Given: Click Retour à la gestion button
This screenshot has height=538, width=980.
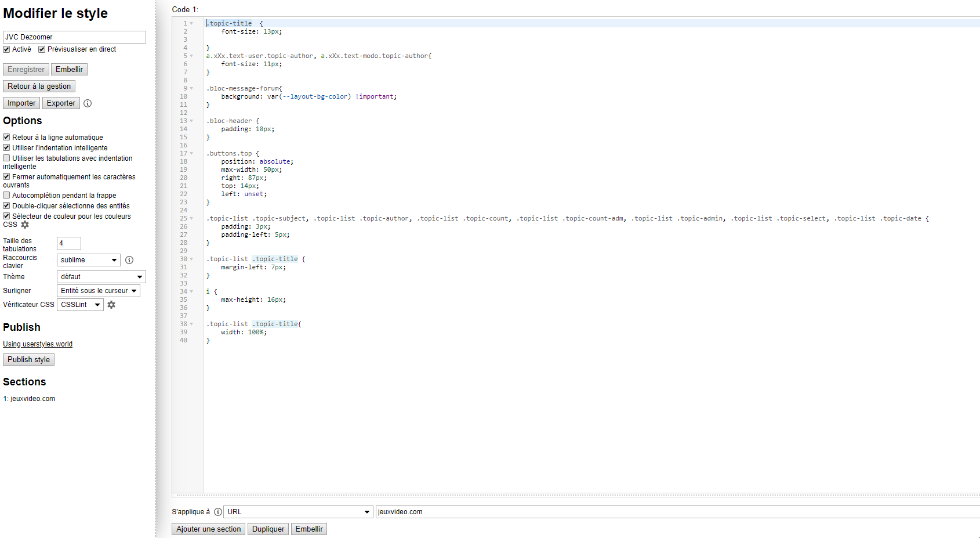Looking at the screenshot, I should (39, 86).
